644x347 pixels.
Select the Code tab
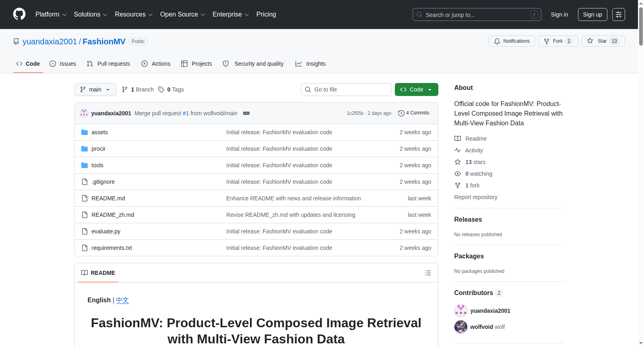tap(28, 64)
